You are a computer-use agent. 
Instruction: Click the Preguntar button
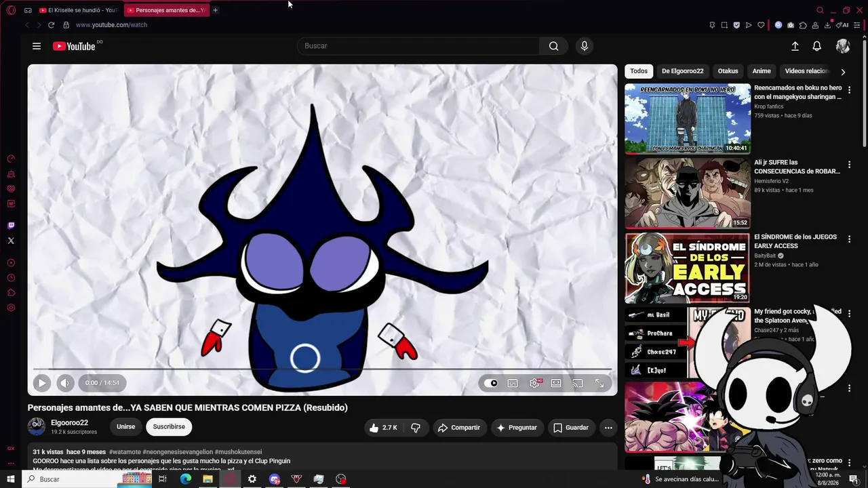[x=517, y=428]
